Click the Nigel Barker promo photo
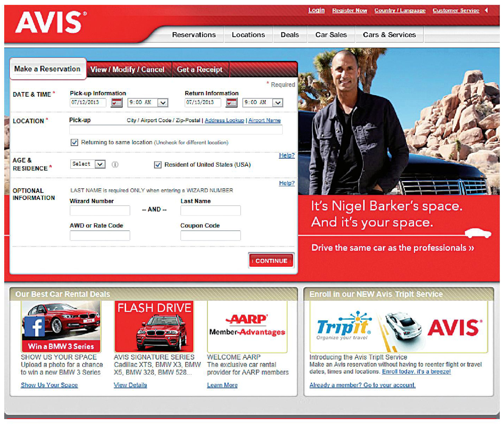The image size is (504, 425). tap(399, 122)
